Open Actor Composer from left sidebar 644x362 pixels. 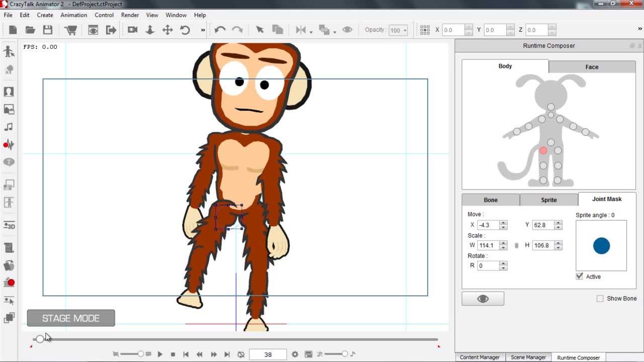[x=9, y=51]
